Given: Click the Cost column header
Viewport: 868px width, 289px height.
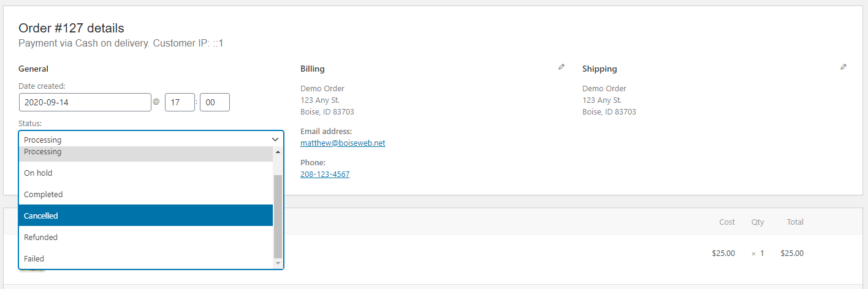Looking at the screenshot, I should pos(727,222).
